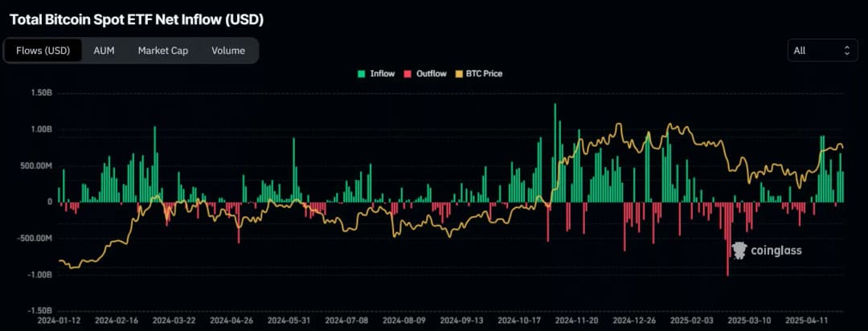868x331 pixels.
Task: Click the tallest green inflow bar near 2024-11-20
Action: point(555,153)
